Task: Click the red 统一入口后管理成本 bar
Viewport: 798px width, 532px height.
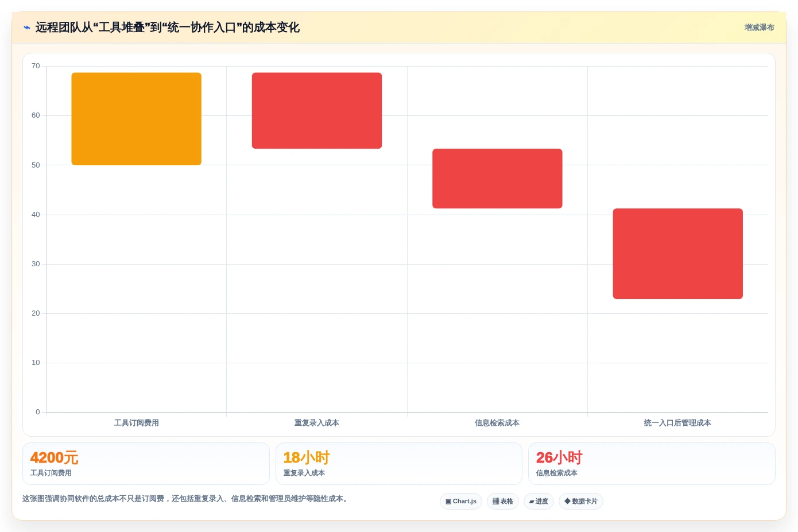Action: pyautogui.click(x=678, y=254)
